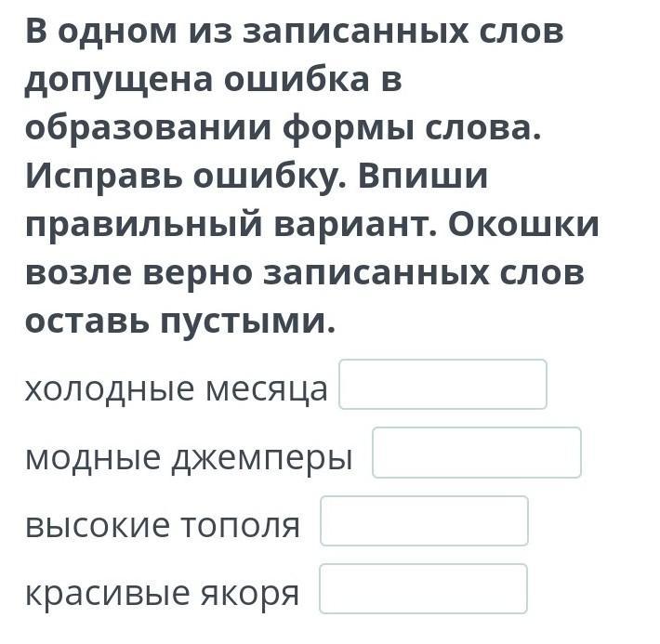Screen dimensions: 660x644
Task: Select the word 'якоря'
Action: (x=250, y=595)
